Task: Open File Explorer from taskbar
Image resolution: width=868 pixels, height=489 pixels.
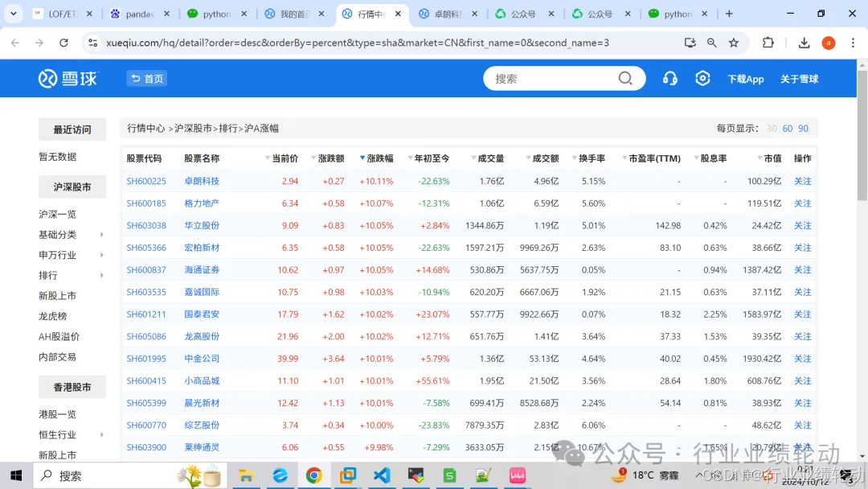Action: tap(246, 475)
